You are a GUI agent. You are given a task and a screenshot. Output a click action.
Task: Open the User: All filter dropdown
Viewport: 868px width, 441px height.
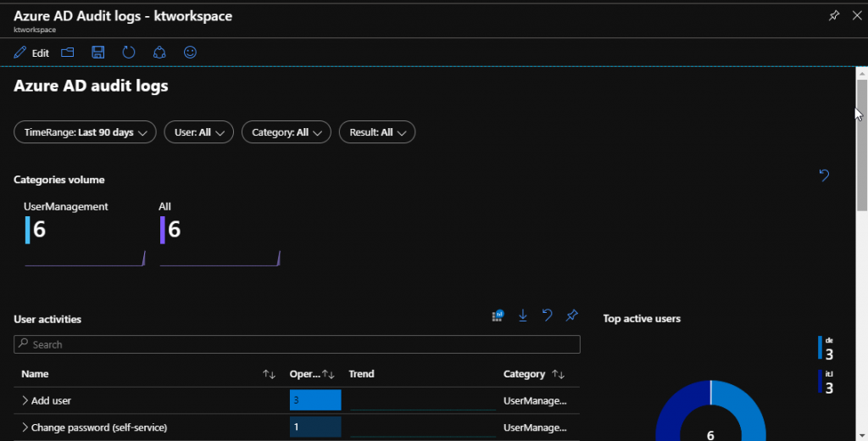pyautogui.click(x=198, y=132)
